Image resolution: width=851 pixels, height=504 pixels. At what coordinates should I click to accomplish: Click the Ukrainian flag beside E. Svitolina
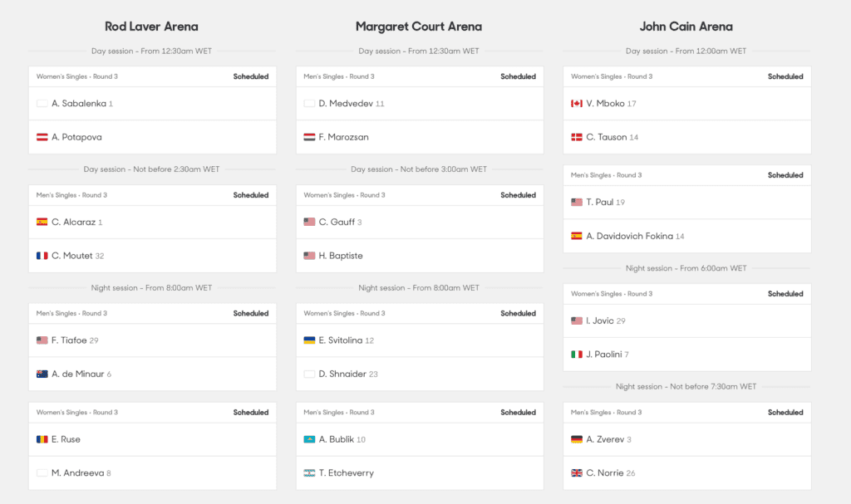click(310, 340)
